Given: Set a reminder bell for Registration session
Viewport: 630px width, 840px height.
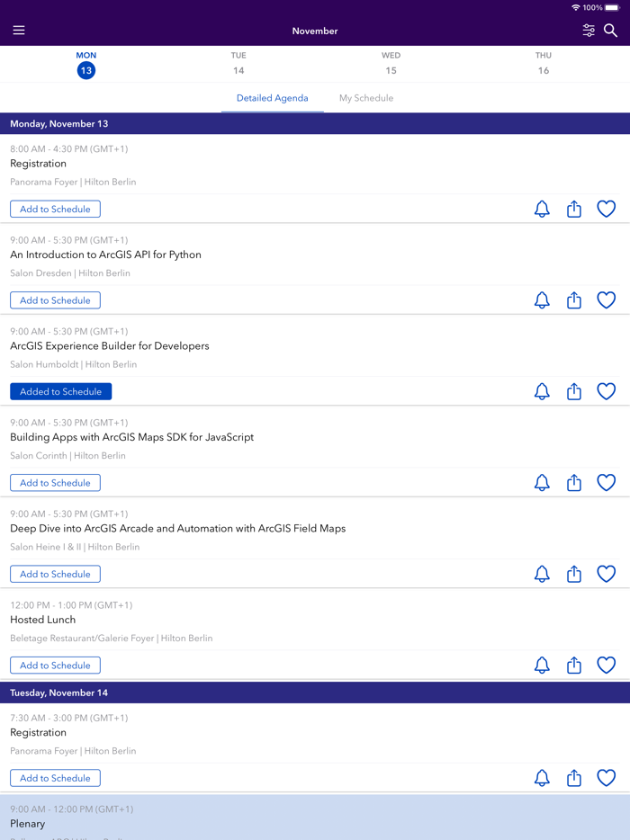Looking at the screenshot, I should pos(542,209).
